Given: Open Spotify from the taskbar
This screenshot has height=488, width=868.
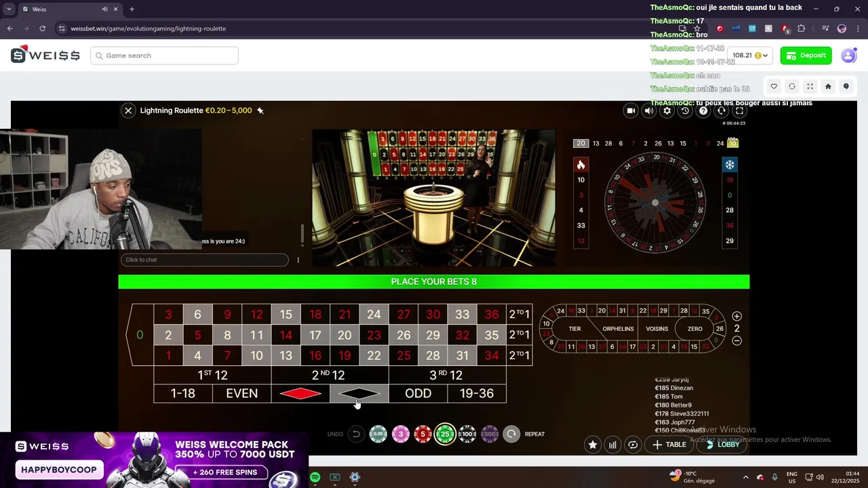Looking at the screenshot, I should 315,477.
